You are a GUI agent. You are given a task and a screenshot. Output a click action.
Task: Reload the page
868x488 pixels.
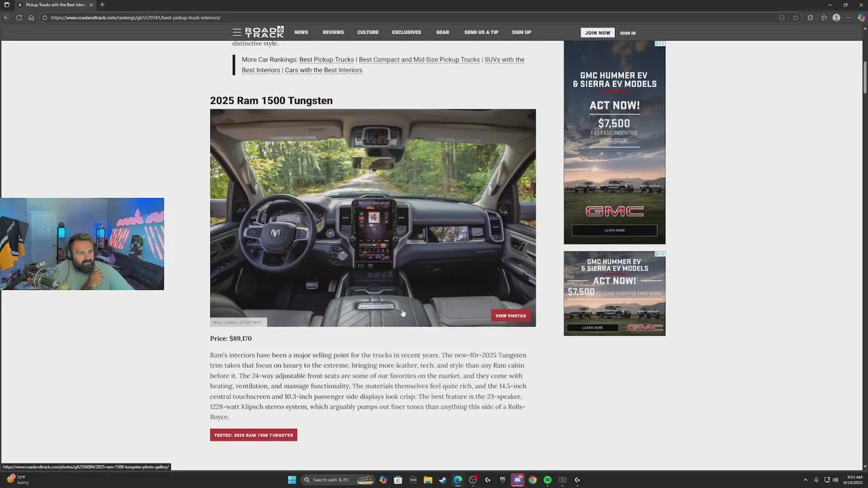(x=19, y=18)
